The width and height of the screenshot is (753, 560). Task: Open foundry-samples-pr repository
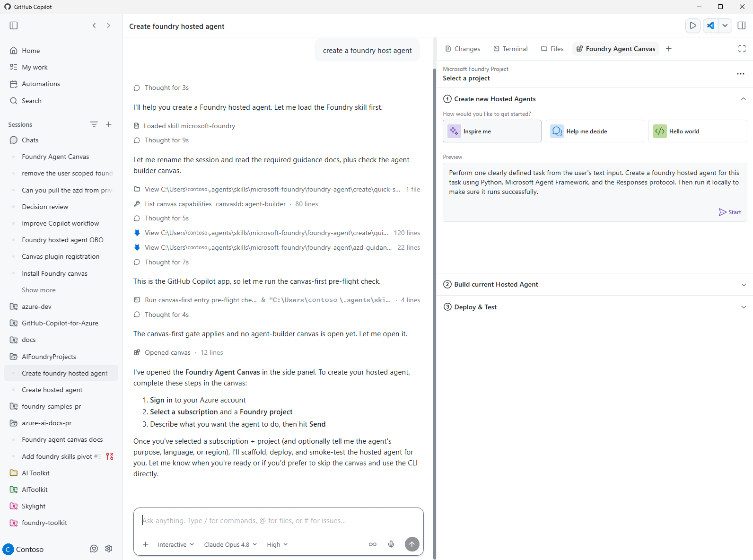click(51, 406)
